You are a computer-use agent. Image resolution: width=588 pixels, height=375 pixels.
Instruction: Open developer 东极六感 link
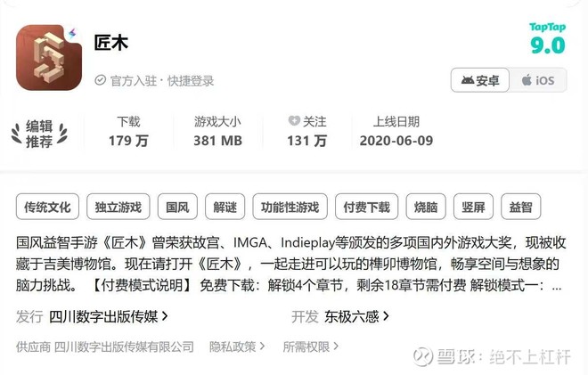point(352,317)
